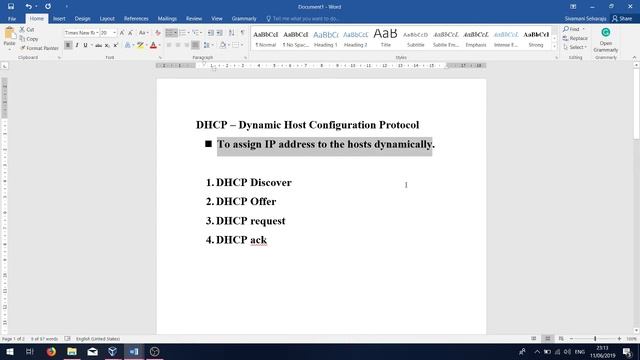Toggle Justify alignment
Screen dimensions: 640x360
196,45
